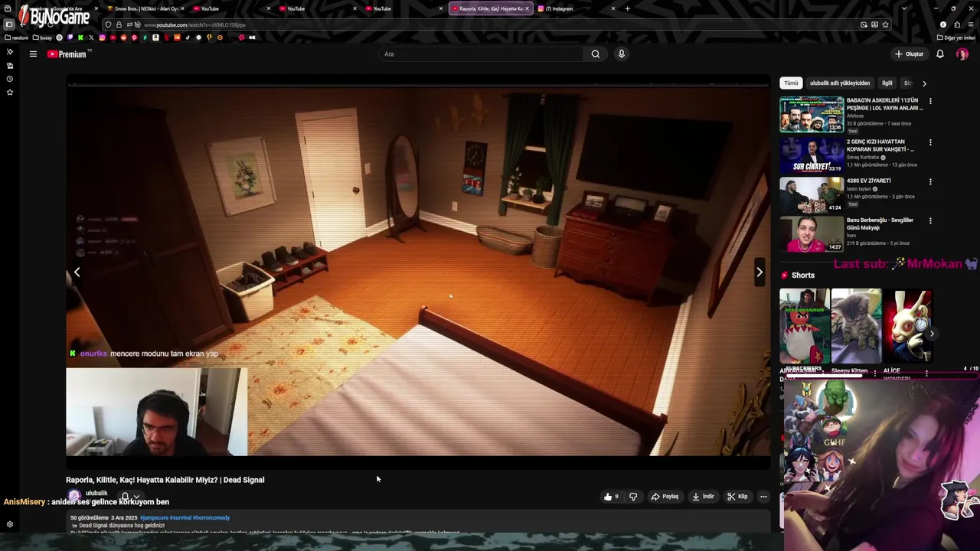
Task: Open options for Banu Berberoğlu video
Action: [930, 221]
